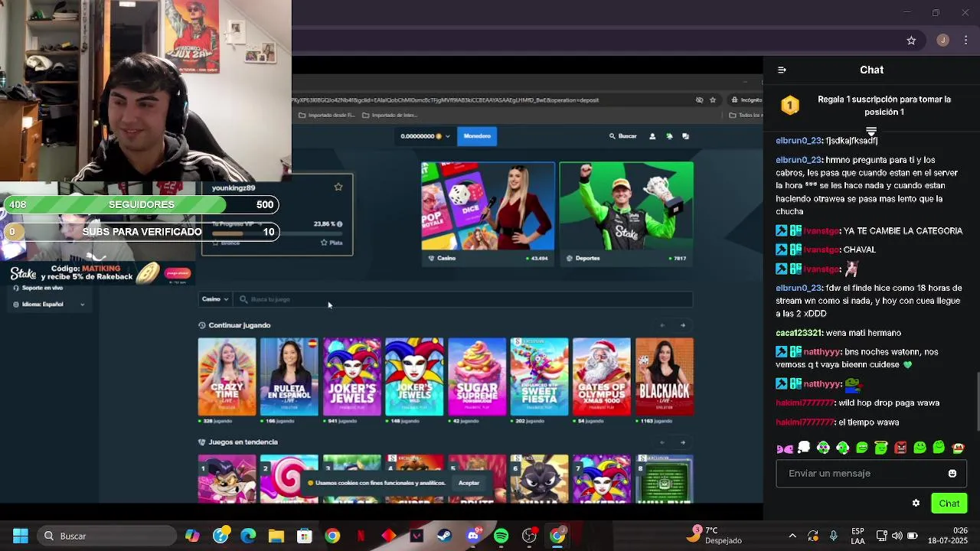Screen dimensions: 980x551
Task: Previous arrow for Continuar jugando carousel
Action: coord(662,325)
